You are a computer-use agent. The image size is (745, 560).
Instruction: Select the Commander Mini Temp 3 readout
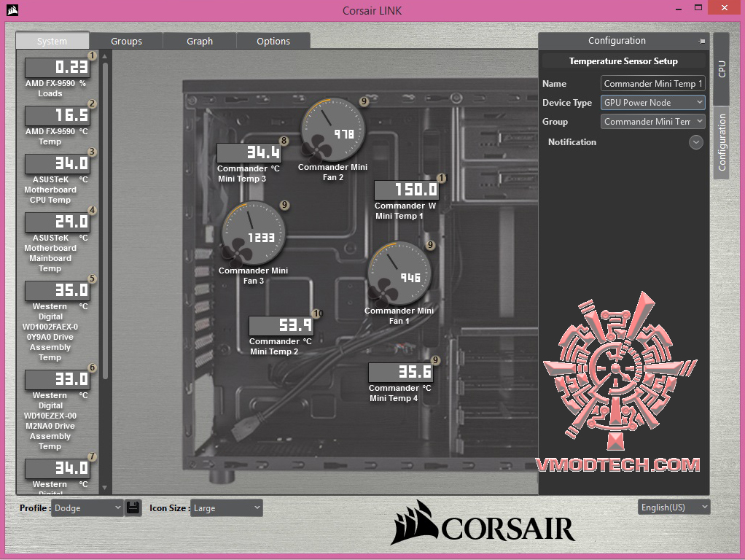[x=249, y=152]
